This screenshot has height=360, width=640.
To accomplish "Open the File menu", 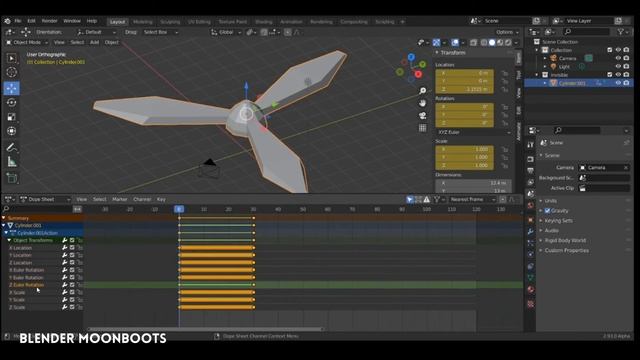I will pos(18,21).
